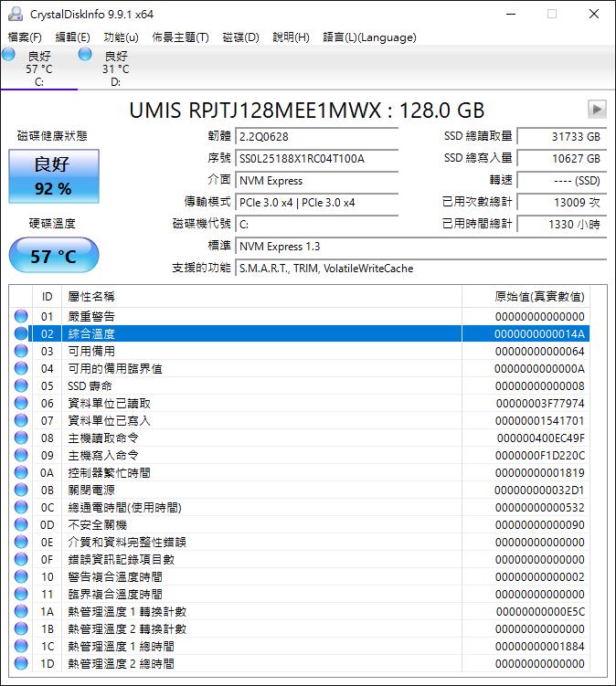
Task: Select the 不安全關機 attribute name
Action: tap(97, 524)
